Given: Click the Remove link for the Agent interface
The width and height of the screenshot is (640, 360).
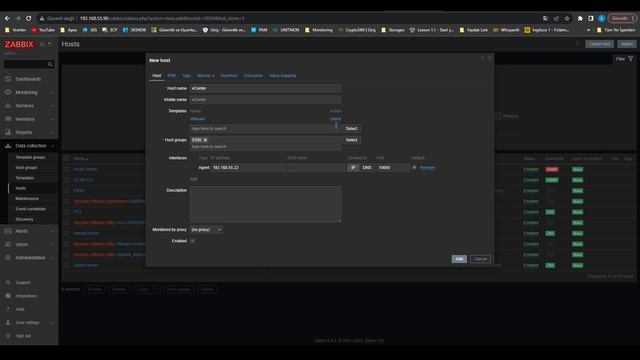Looking at the screenshot, I should click(x=427, y=168).
